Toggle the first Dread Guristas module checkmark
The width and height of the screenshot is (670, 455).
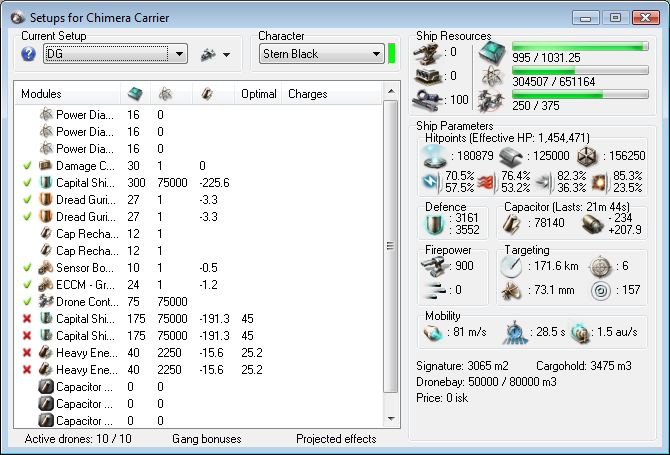(27, 200)
